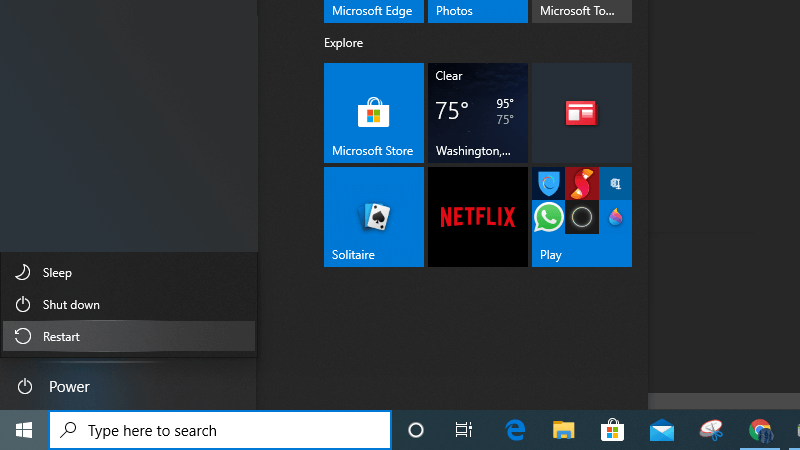Click the Explore group heading
800x450 pixels.
pyautogui.click(x=343, y=43)
